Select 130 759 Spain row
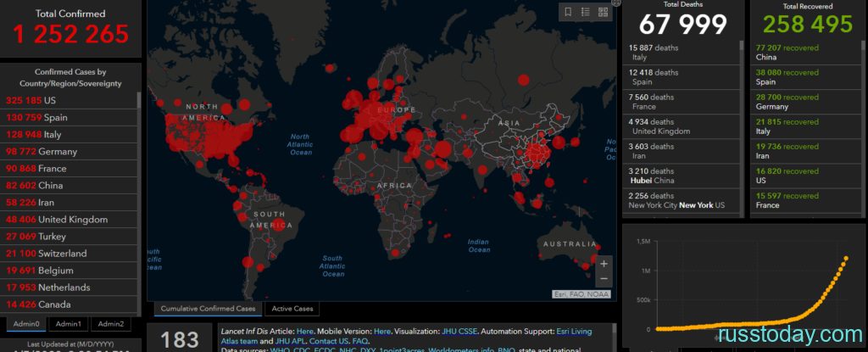 click(x=69, y=118)
